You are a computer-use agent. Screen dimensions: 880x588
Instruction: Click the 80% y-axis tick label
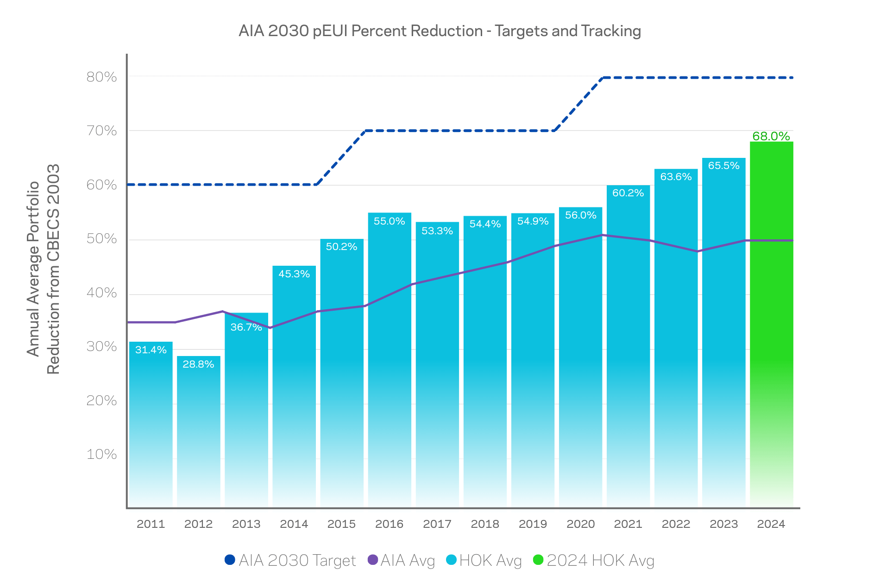pos(102,77)
